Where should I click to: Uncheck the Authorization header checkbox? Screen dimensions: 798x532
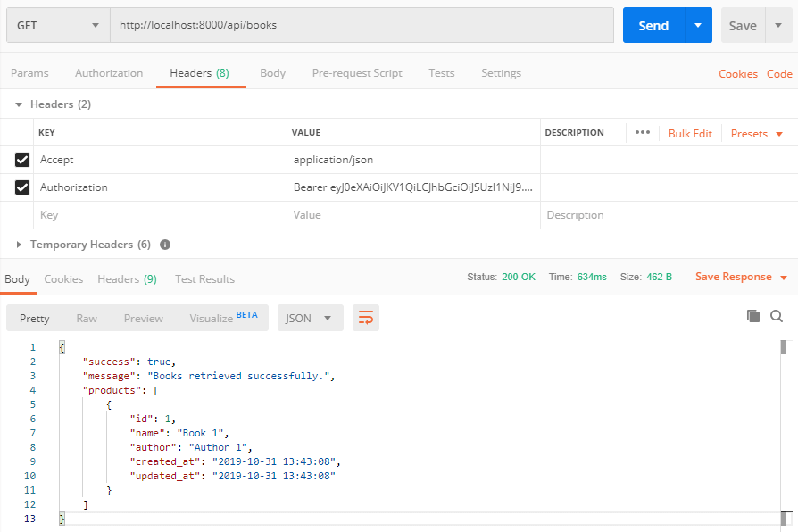point(22,187)
